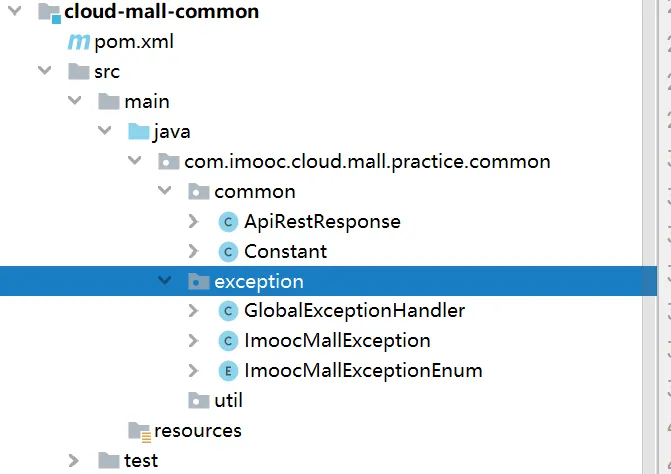The width and height of the screenshot is (671, 474).
Task: Collapse the exception package
Action: [164, 281]
